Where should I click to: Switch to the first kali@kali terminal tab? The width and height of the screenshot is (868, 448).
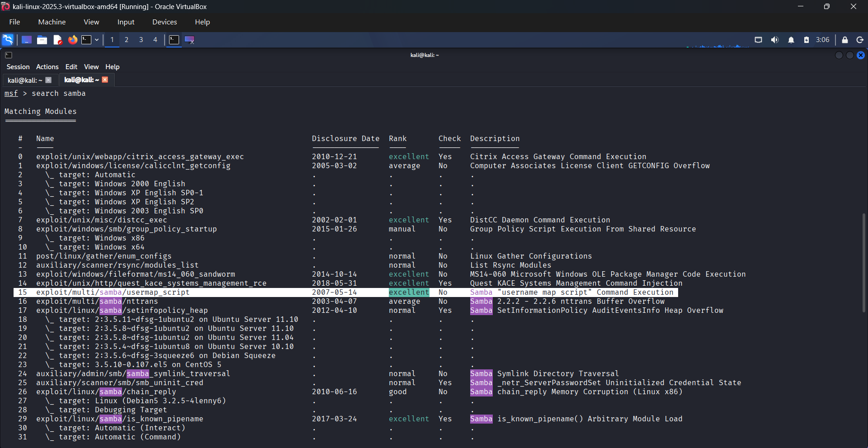[25, 80]
